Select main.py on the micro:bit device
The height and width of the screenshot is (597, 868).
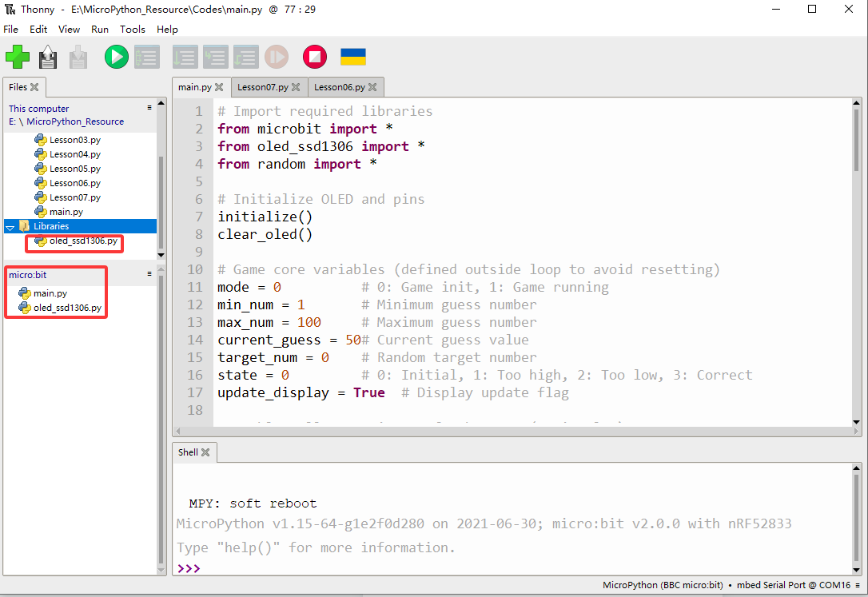pos(50,293)
